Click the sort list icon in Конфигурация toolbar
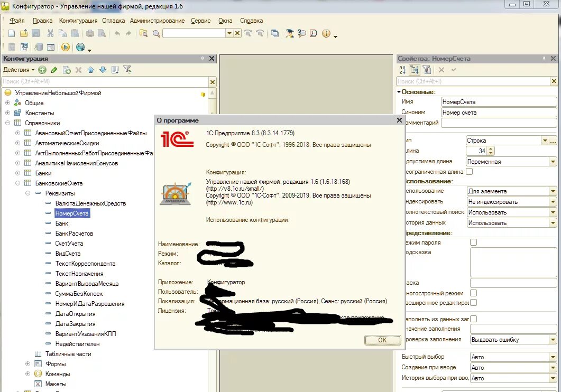 pos(115,70)
